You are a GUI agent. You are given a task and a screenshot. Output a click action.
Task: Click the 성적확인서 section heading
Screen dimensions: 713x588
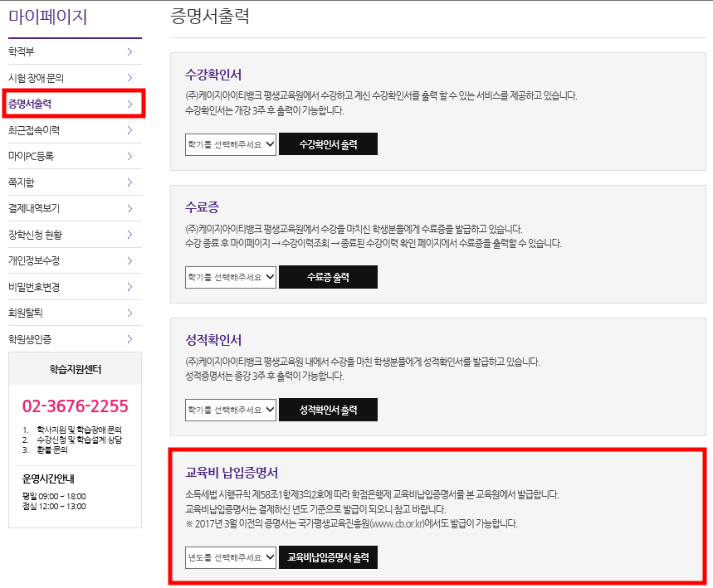click(x=213, y=340)
